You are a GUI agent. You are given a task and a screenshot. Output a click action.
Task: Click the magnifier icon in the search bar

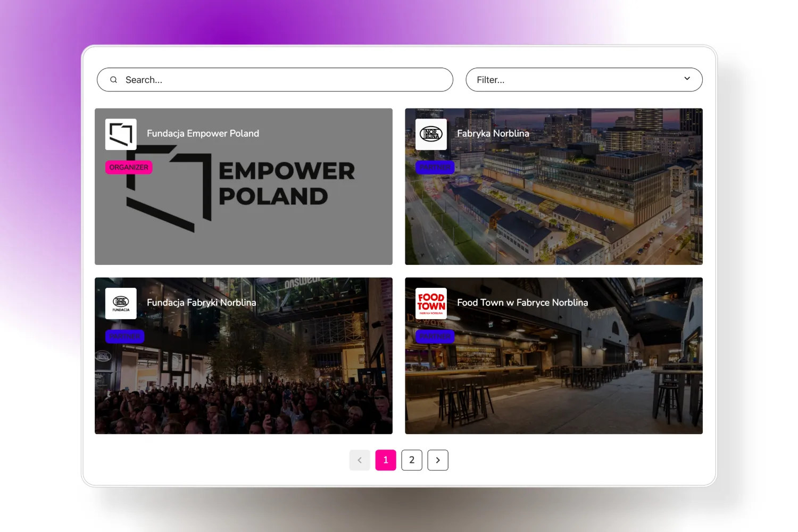pyautogui.click(x=113, y=80)
